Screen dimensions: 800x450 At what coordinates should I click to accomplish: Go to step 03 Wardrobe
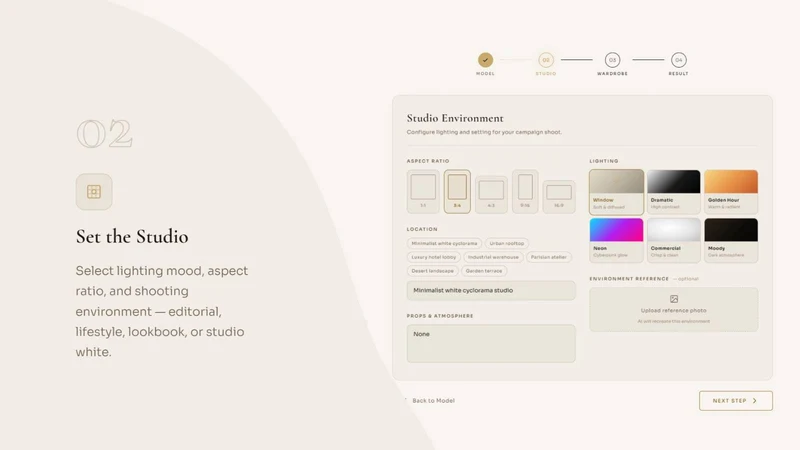coord(612,60)
